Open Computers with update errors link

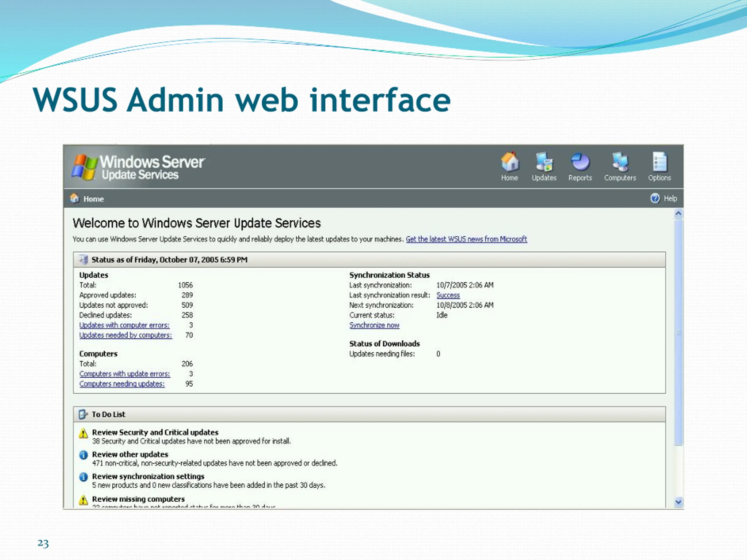pyautogui.click(x=125, y=374)
